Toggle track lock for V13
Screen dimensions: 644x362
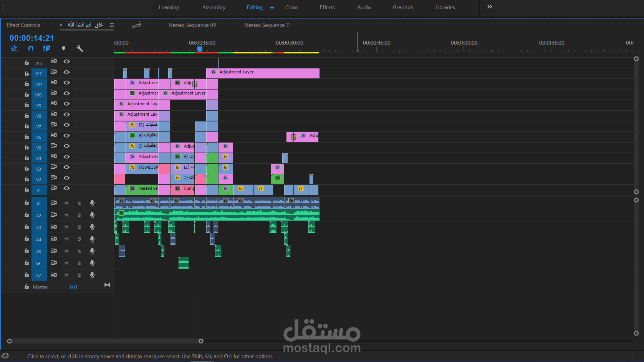point(26,62)
